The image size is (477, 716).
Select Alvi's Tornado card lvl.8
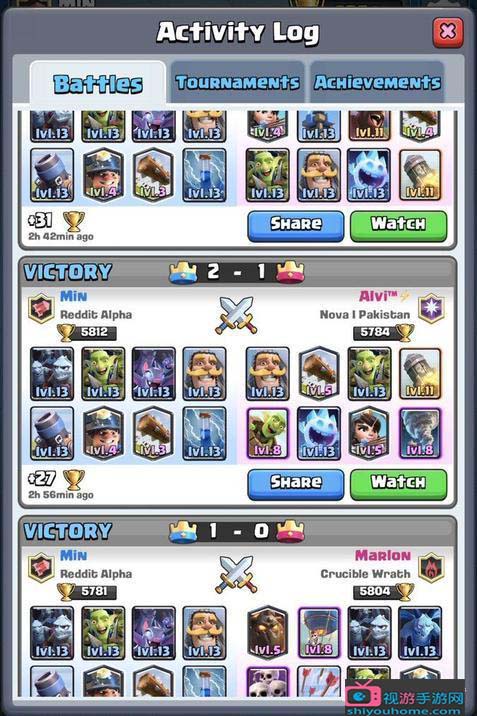420,433
